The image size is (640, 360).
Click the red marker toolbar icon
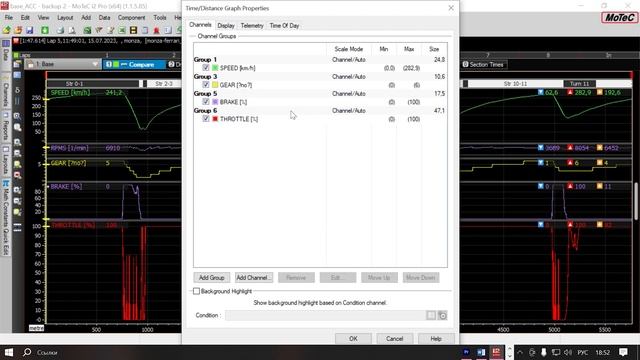[x=156, y=30]
